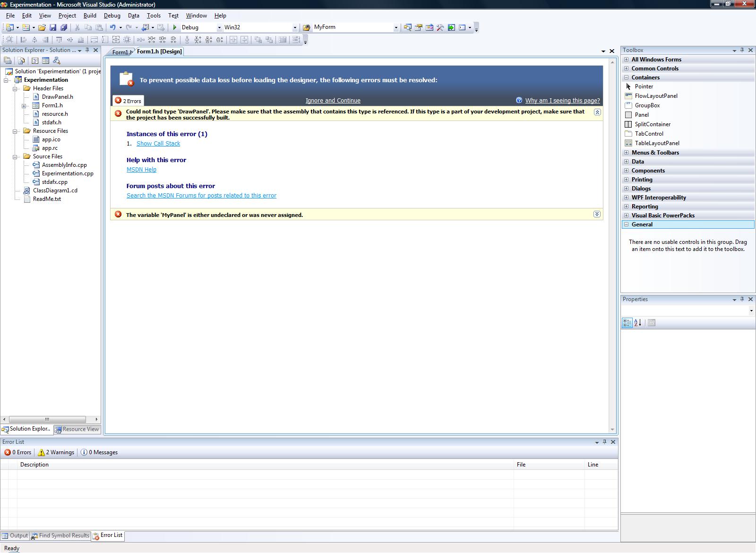Click 'Why am I seeing this page?' link

(x=562, y=101)
